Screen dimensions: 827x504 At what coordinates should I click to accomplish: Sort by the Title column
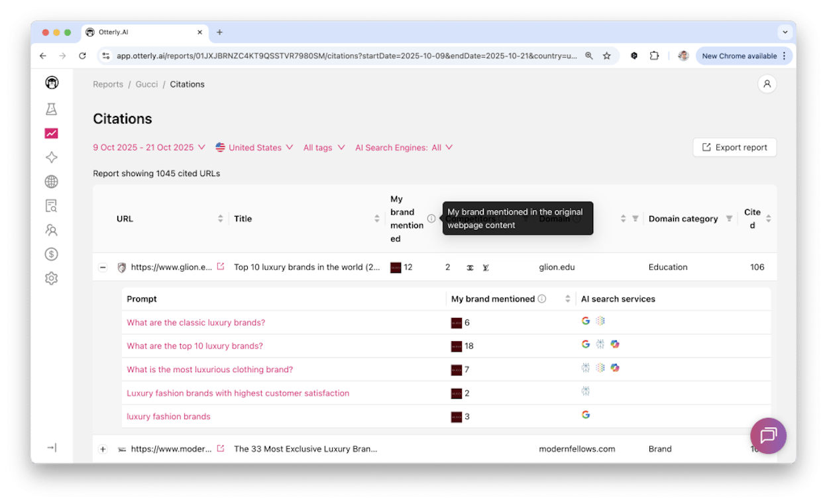pos(377,219)
